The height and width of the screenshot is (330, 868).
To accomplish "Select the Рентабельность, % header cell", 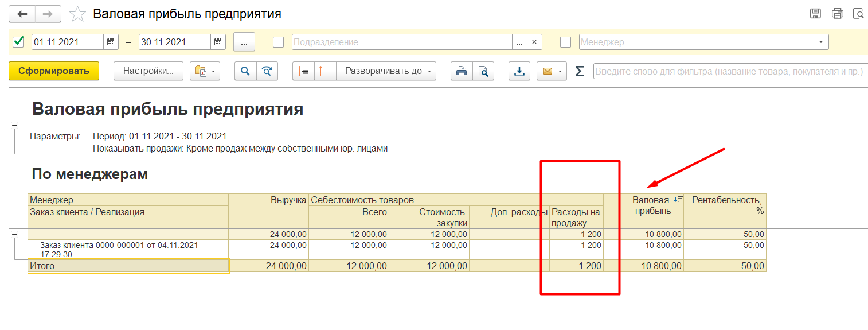I will click(x=725, y=211).
